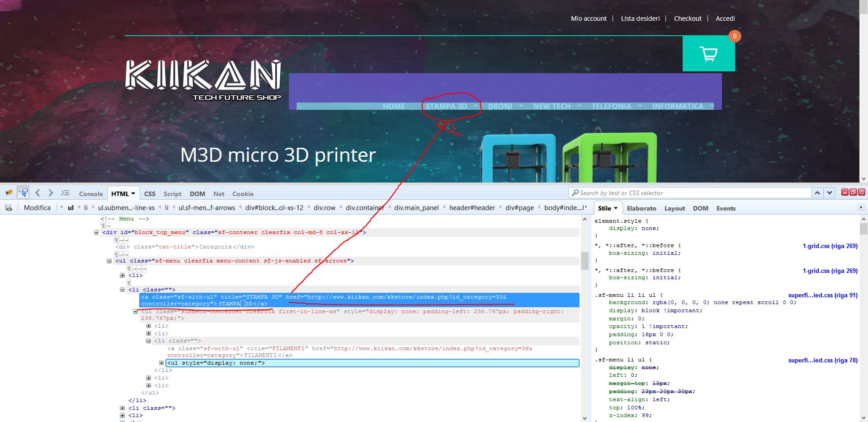Expand the ul style display none node
868x422 pixels.
[x=161, y=363]
